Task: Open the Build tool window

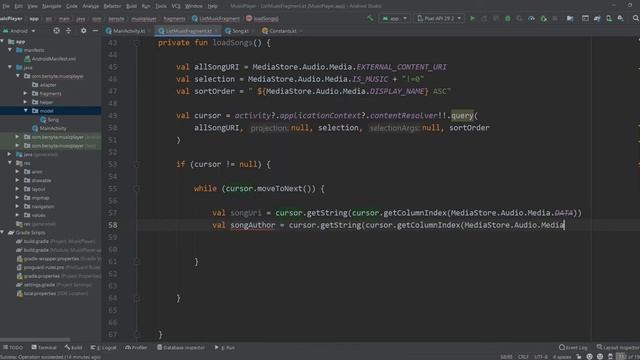Action: (x=73, y=347)
